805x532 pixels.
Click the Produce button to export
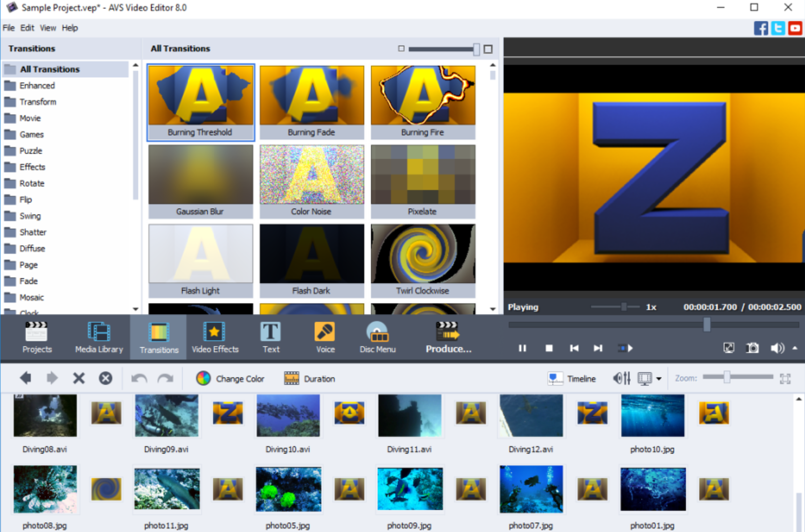pyautogui.click(x=447, y=337)
